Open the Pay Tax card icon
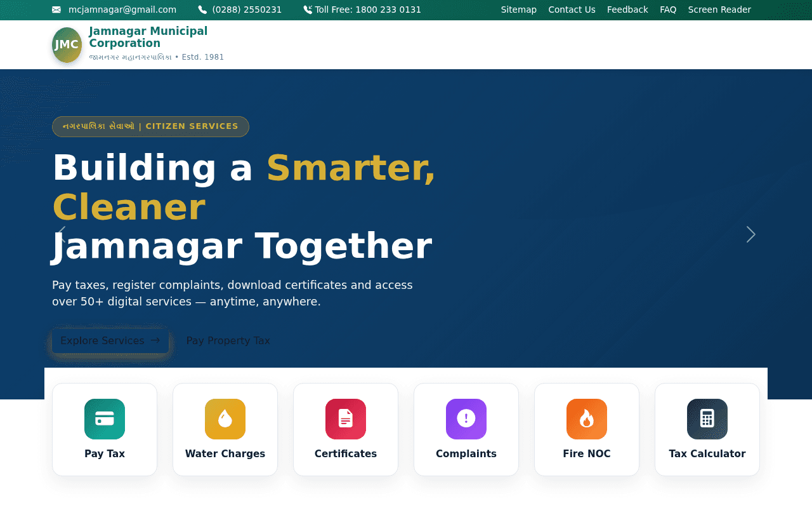The height and width of the screenshot is (508, 812). click(x=105, y=419)
